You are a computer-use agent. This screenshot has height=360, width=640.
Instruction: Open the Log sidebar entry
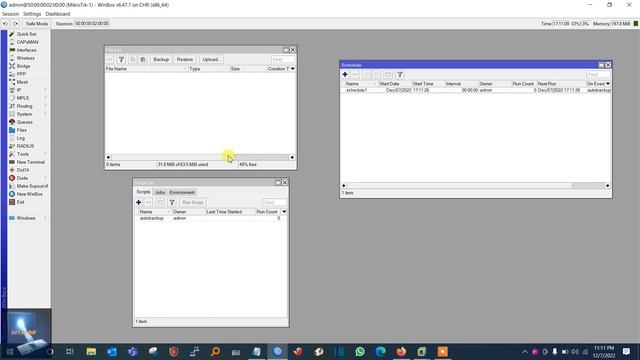point(20,138)
